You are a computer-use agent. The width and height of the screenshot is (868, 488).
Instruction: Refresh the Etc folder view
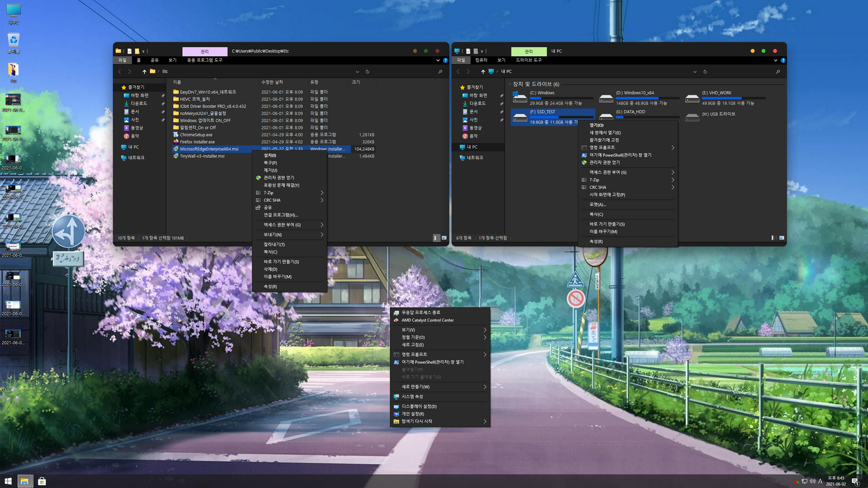coord(368,72)
